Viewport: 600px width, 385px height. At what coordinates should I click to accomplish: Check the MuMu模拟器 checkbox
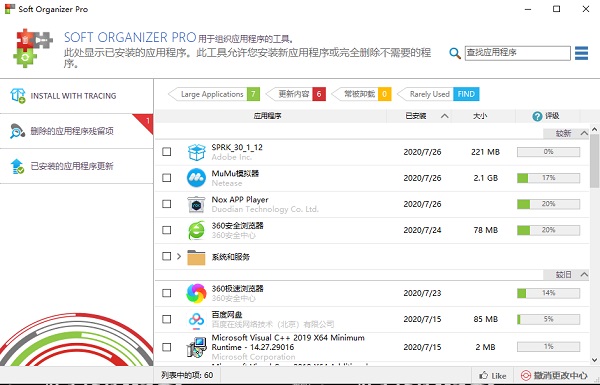coord(166,178)
